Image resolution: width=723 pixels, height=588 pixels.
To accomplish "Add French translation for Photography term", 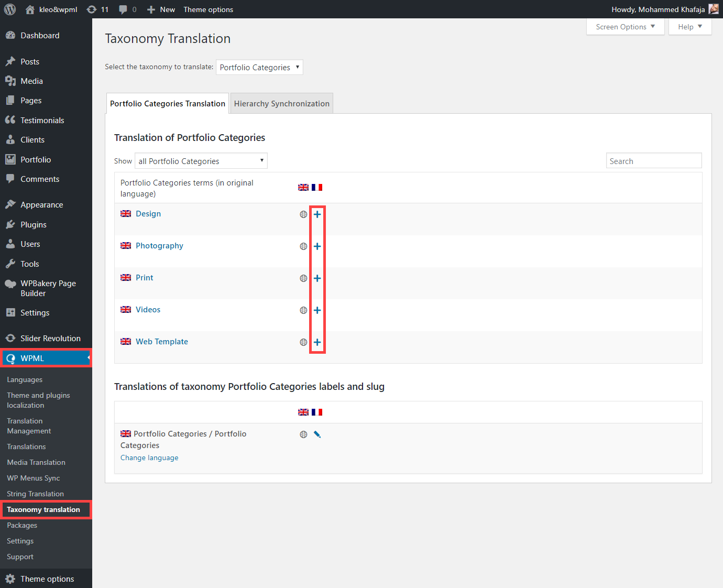I will point(317,246).
